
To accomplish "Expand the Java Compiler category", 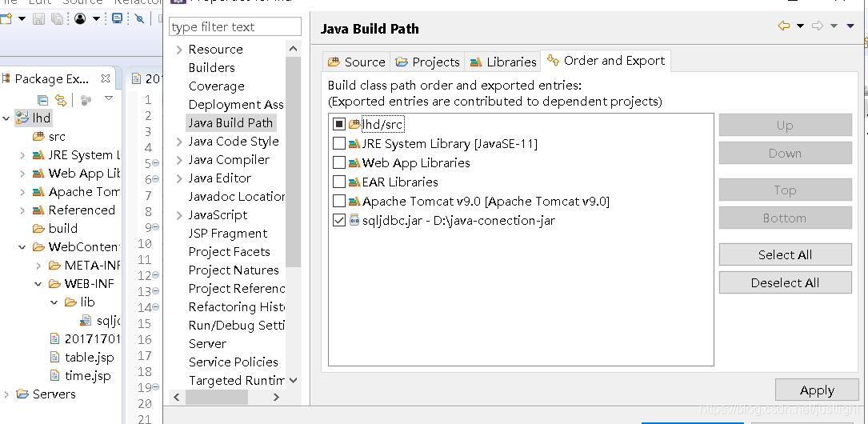I will [179, 160].
